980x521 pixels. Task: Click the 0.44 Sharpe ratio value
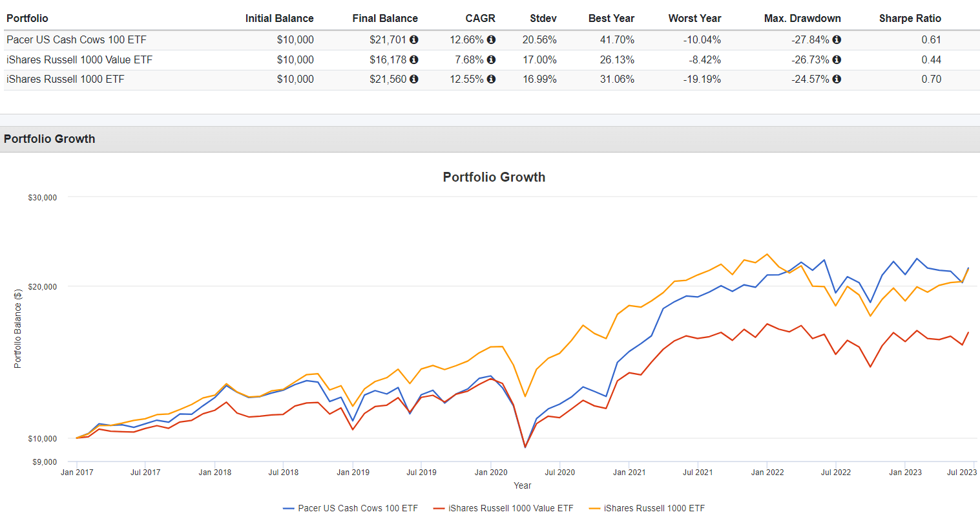coord(932,59)
